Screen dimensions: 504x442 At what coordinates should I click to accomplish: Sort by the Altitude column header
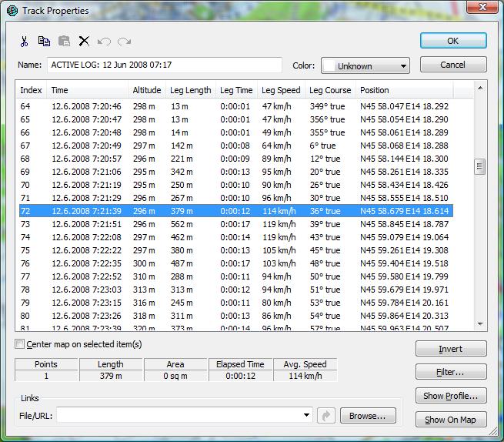pos(147,90)
